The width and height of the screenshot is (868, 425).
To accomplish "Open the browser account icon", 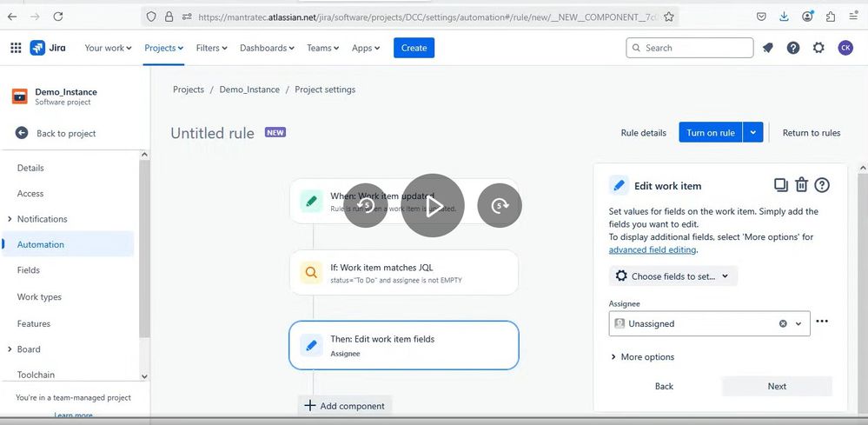I will 808,17.
